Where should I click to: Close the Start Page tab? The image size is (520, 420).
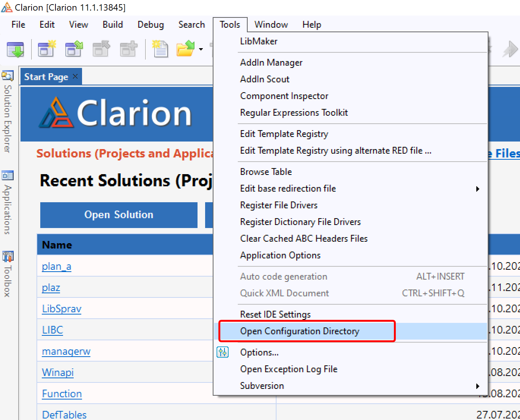coord(75,76)
